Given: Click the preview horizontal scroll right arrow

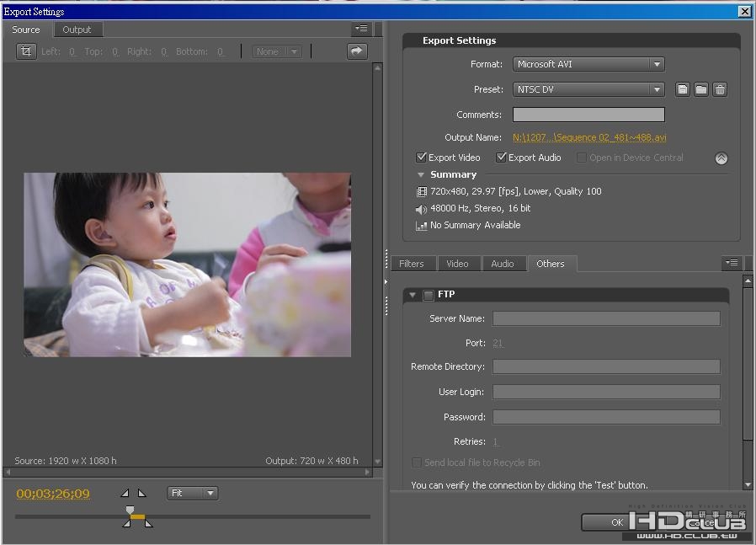Looking at the screenshot, I should coord(367,473).
